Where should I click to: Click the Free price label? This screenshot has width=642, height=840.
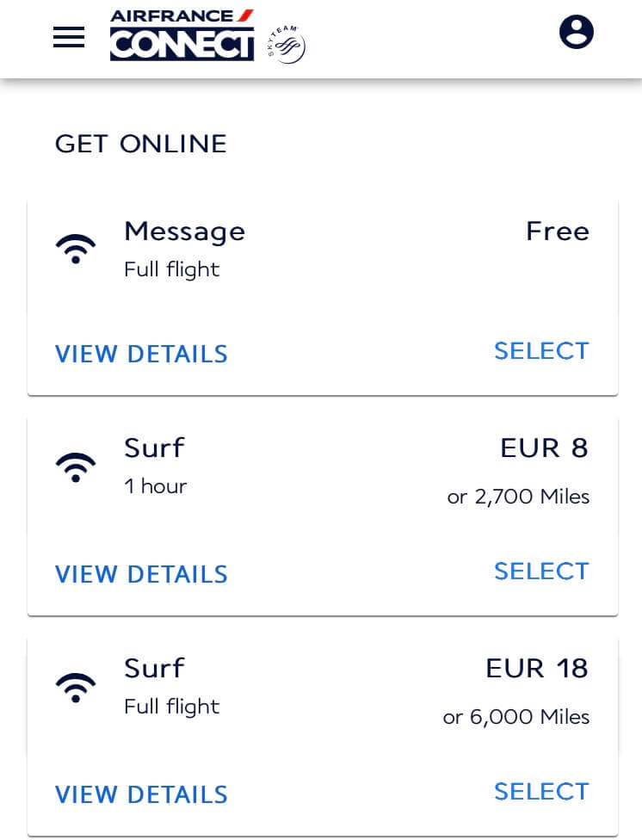pos(558,232)
